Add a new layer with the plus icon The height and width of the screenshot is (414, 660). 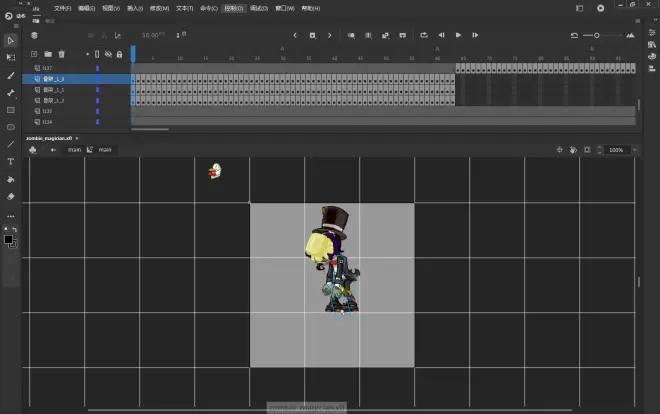[x=34, y=54]
